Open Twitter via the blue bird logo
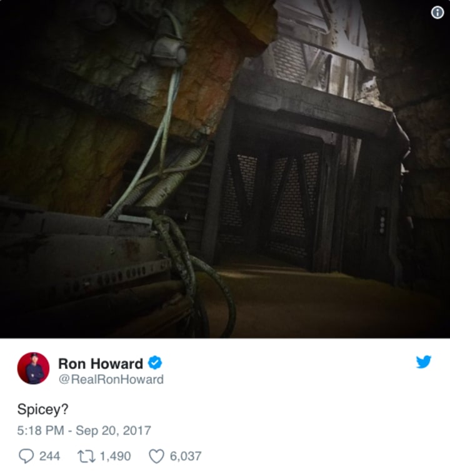The width and height of the screenshot is (450, 476). (424, 362)
